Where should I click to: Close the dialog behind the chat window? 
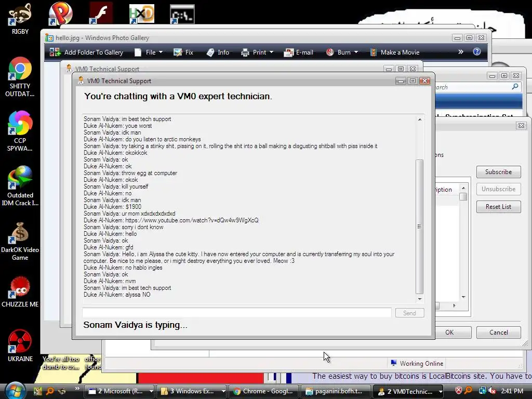[521, 126]
